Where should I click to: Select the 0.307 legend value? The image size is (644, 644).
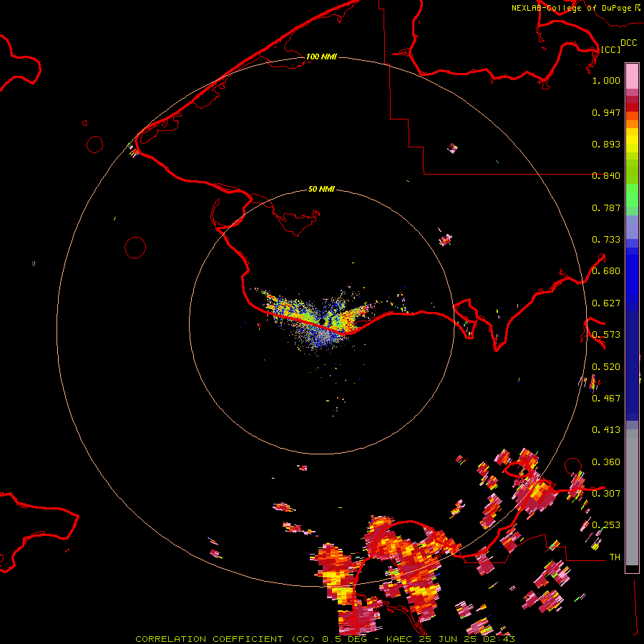pos(606,494)
